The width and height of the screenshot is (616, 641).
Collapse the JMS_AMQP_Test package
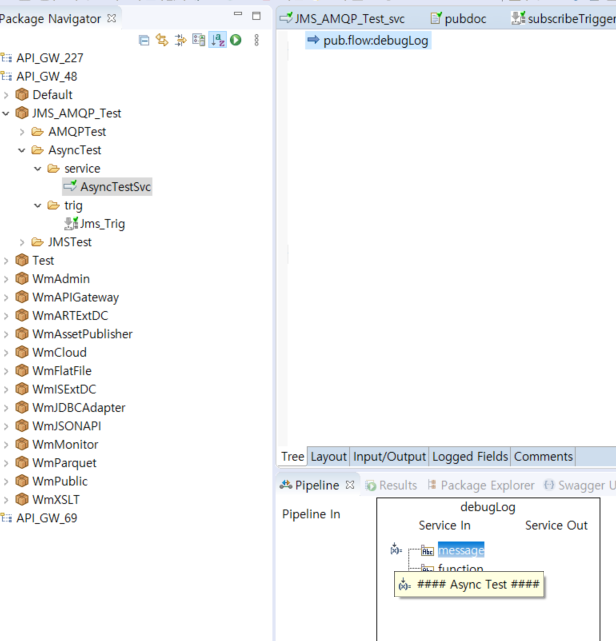click(x=6, y=114)
